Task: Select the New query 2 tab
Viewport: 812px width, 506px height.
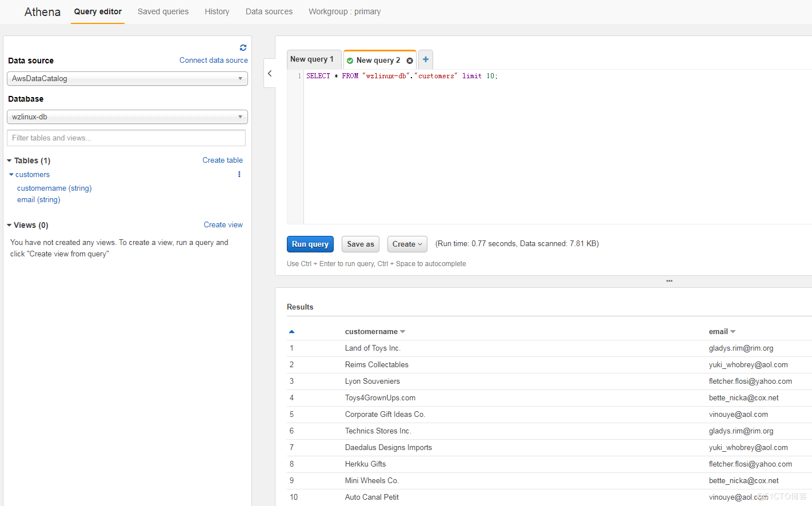Action: [x=378, y=61]
